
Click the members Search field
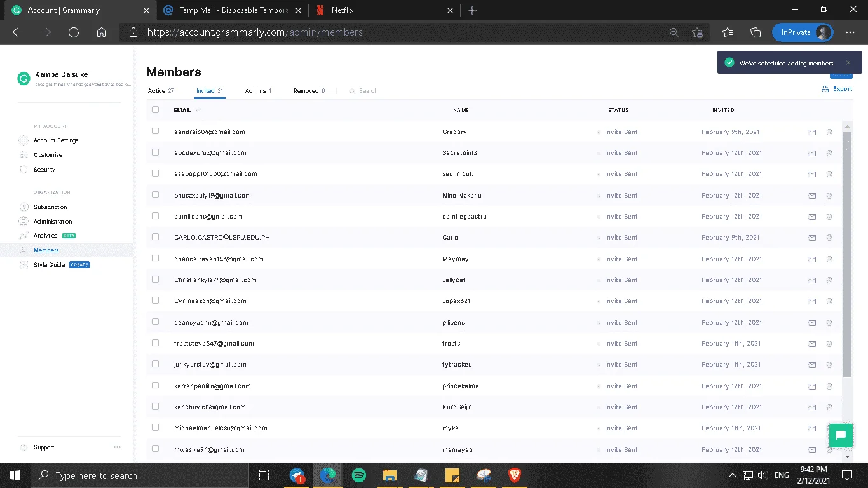(x=368, y=91)
